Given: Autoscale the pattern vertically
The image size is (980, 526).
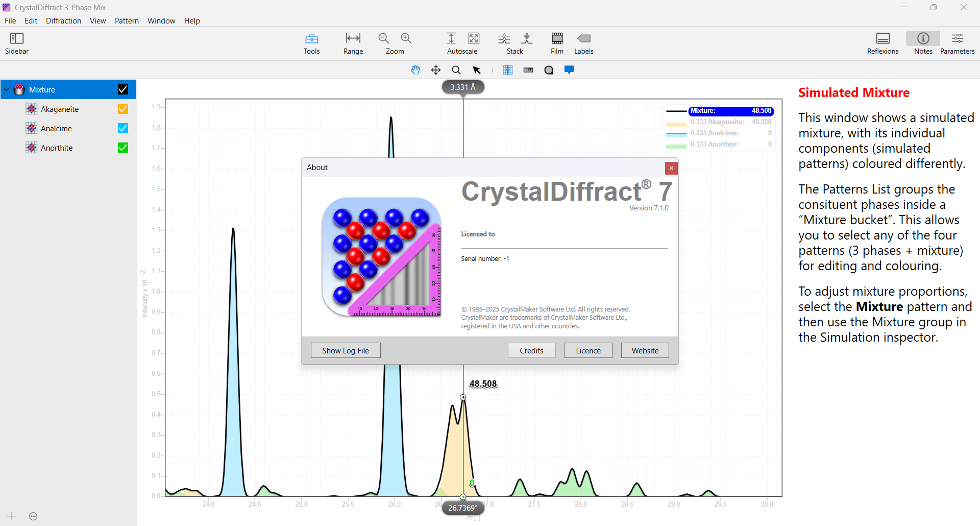Looking at the screenshot, I should point(451,38).
